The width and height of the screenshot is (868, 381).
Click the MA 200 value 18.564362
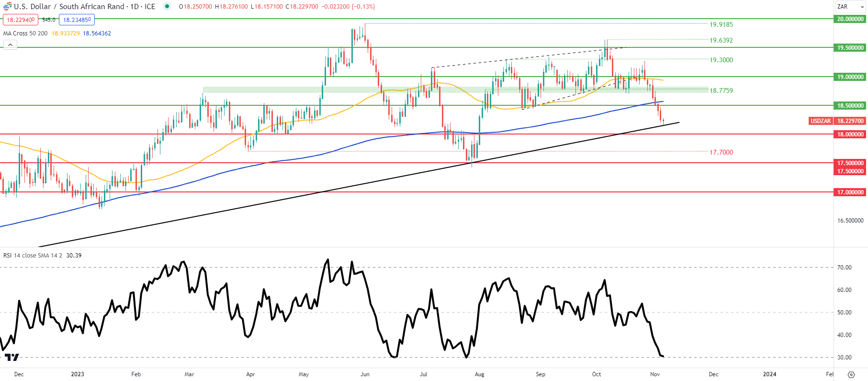click(x=97, y=34)
